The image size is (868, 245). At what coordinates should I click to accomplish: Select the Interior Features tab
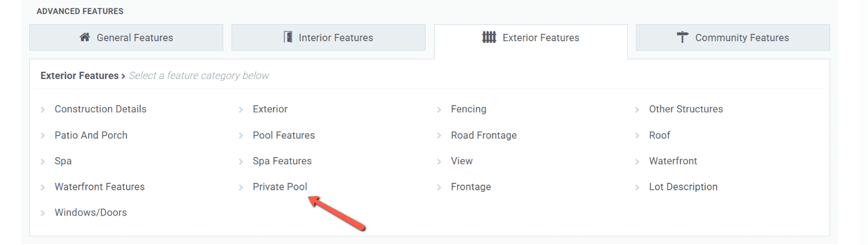coord(328,37)
